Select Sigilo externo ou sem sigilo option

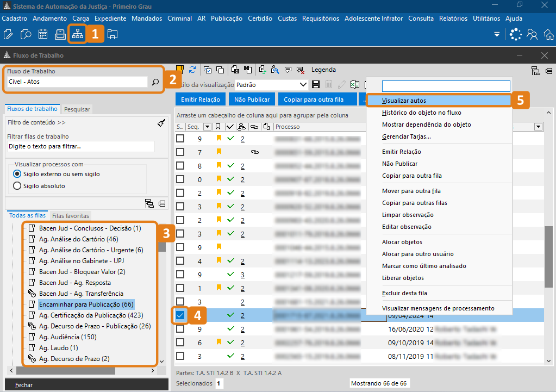click(x=17, y=174)
